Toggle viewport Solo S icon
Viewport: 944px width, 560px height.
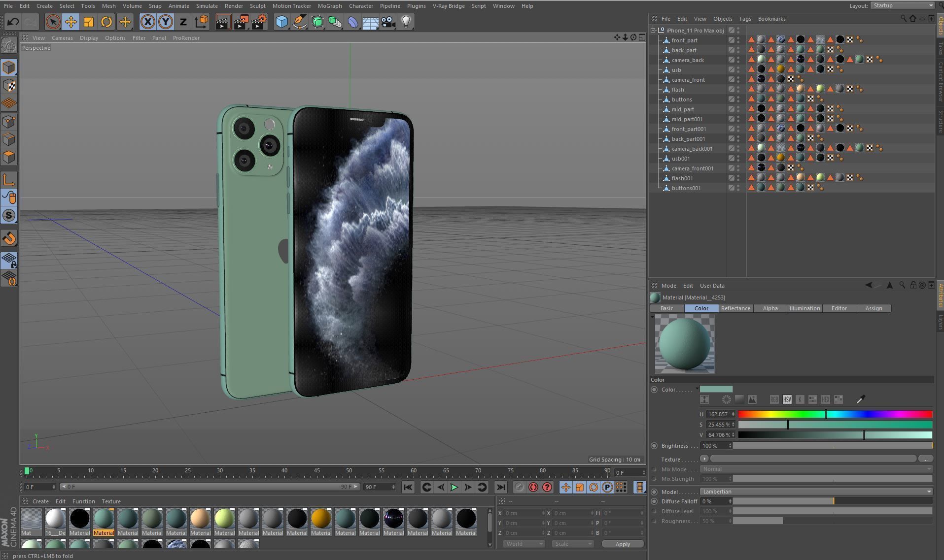[x=9, y=216]
